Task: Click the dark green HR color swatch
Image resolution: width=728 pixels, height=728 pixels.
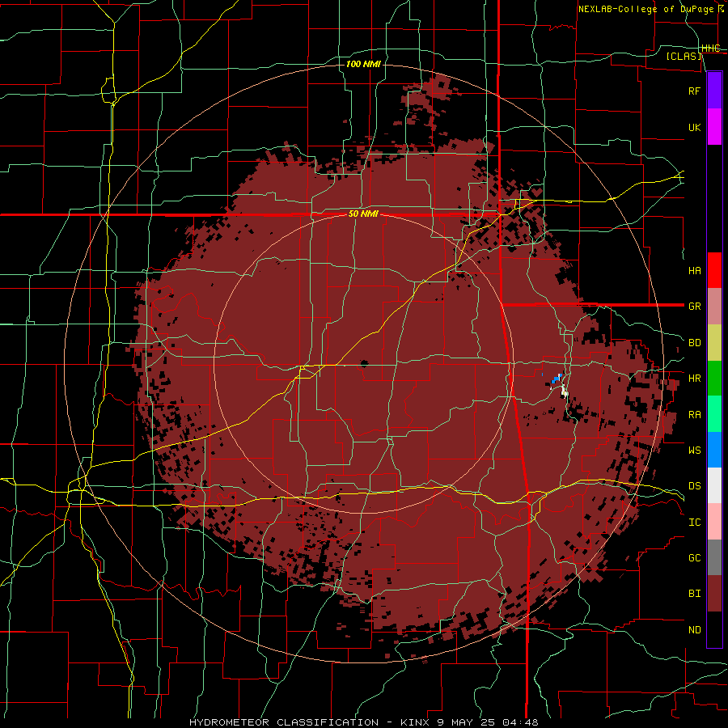Action: (x=714, y=379)
